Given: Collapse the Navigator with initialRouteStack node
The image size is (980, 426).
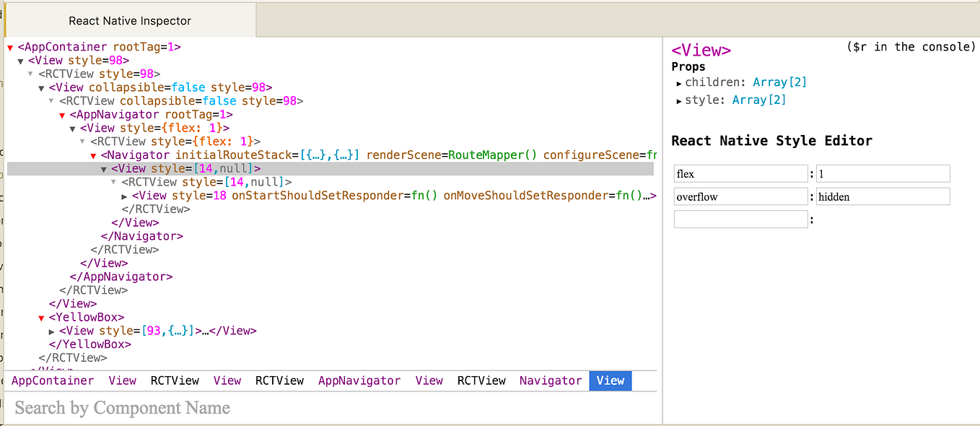Looking at the screenshot, I should coord(92,154).
